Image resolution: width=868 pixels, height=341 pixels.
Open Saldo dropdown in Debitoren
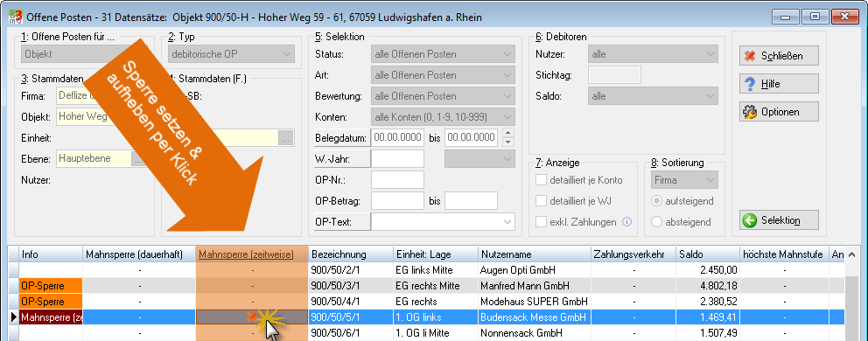coord(653,96)
